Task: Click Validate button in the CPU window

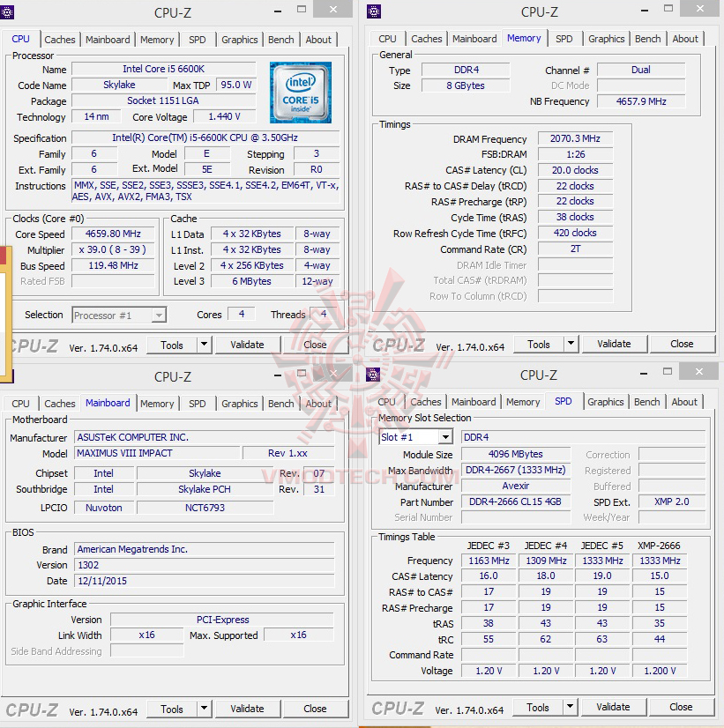Action: [x=247, y=345]
